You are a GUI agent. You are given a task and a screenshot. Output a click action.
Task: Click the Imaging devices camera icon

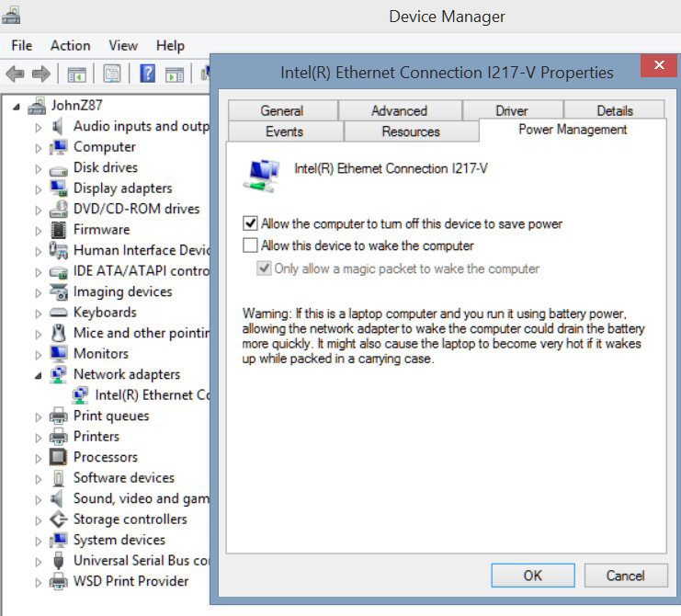pos(59,292)
